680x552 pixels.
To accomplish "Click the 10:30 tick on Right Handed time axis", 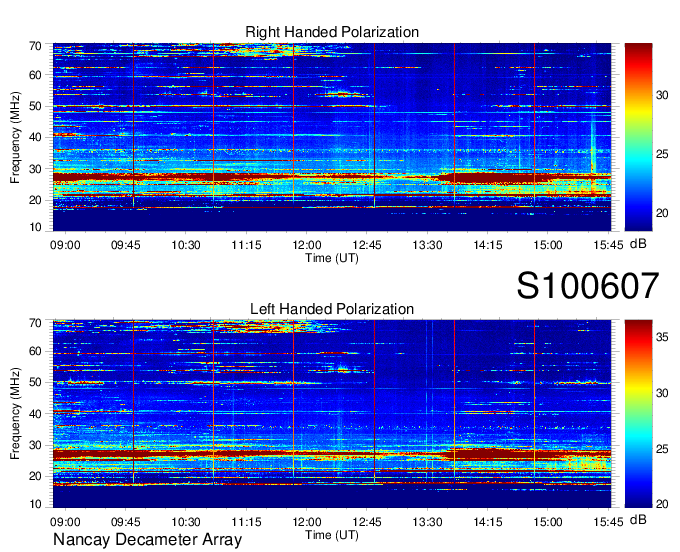I will point(186,245).
